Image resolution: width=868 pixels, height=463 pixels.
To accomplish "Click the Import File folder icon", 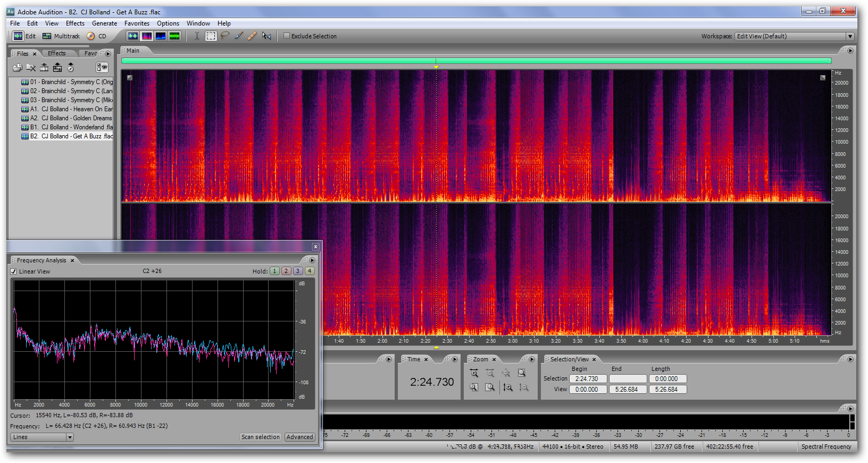I will (x=18, y=68).
